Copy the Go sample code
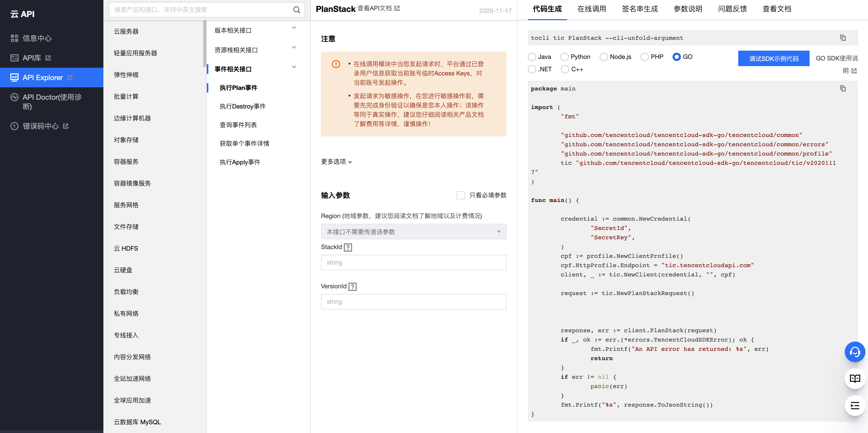 [x=843, y=88]
